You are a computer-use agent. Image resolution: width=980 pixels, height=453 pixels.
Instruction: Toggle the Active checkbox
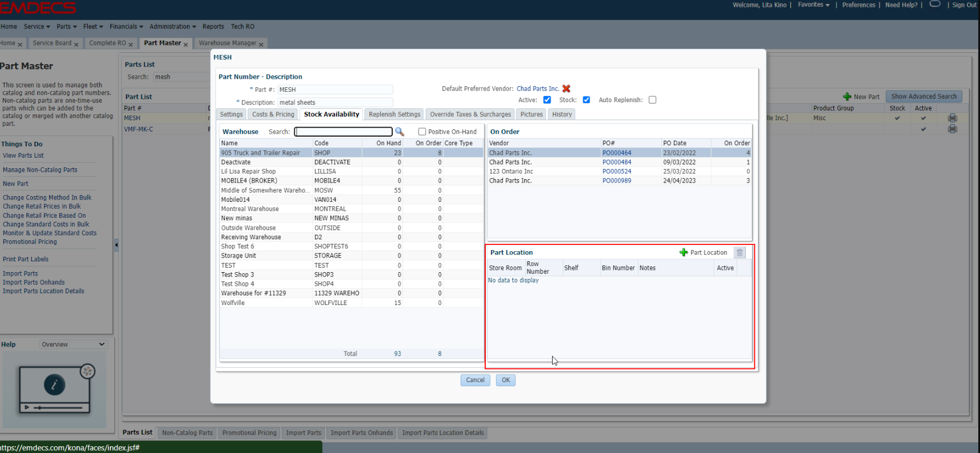(x=547, y=100)
